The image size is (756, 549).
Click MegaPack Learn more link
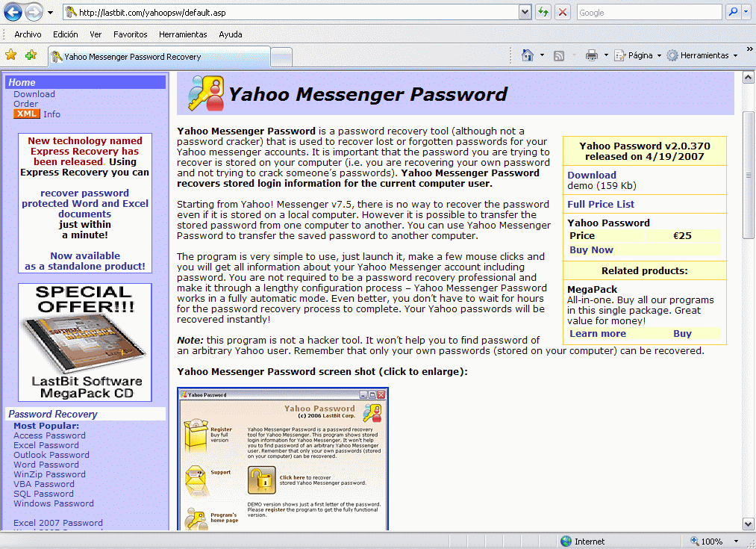pos(597,333)
